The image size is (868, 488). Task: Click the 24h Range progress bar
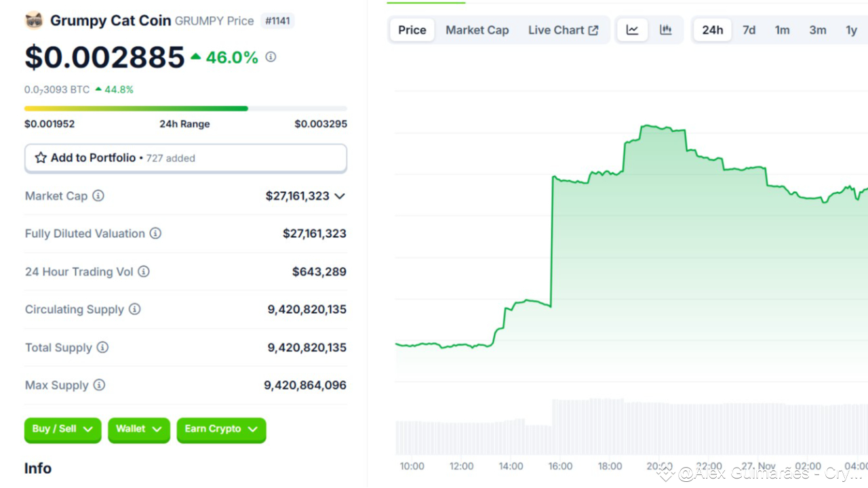pyautogui.click(x=186, y=108)
